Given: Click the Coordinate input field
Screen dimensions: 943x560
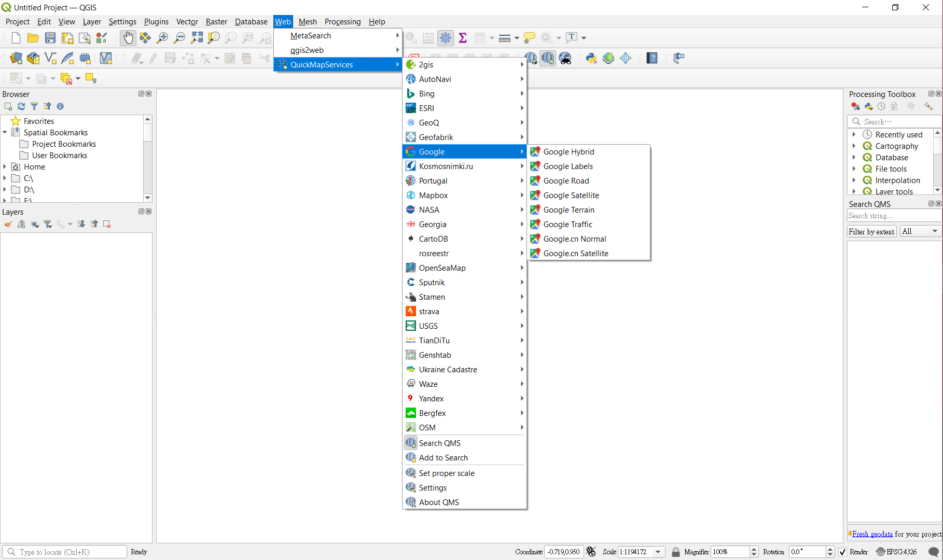Looking at the screenshot, I should tap(564, 552).
